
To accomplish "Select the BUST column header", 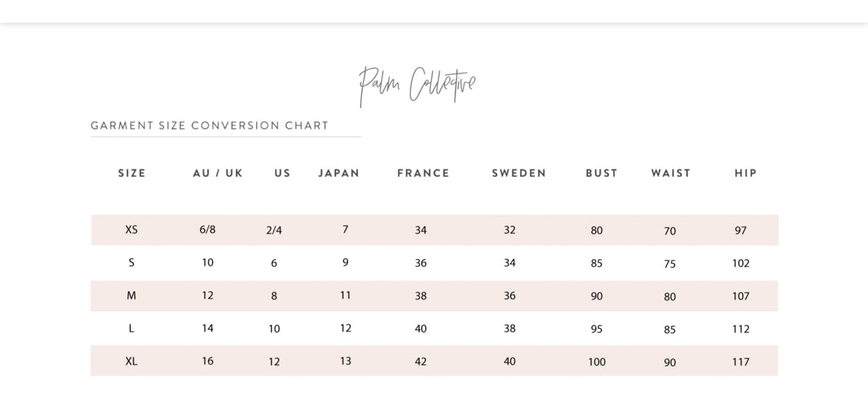I will coord(601,174).
